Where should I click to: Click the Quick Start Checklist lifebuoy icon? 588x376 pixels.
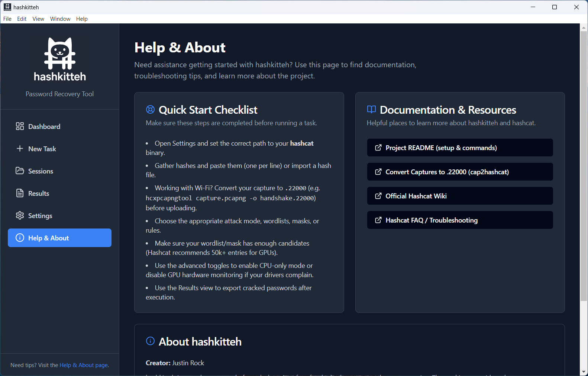coord(150,110)
